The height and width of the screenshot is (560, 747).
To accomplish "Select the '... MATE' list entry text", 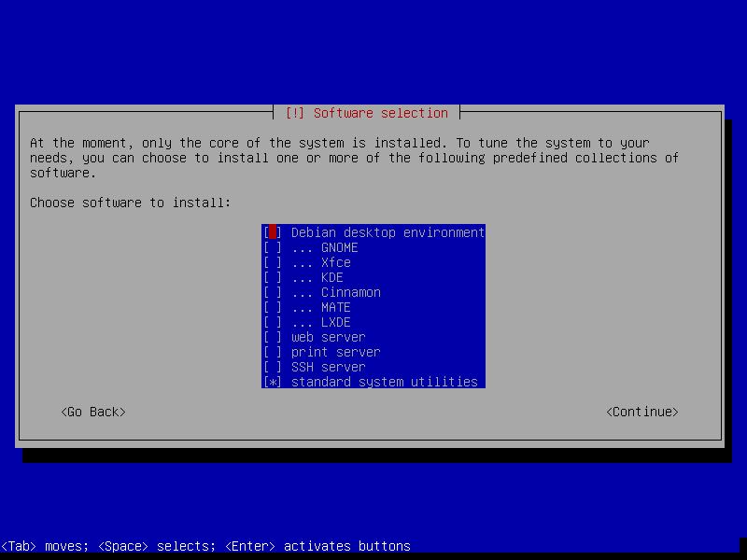I will pyautogui.click(x=321, y=307).
